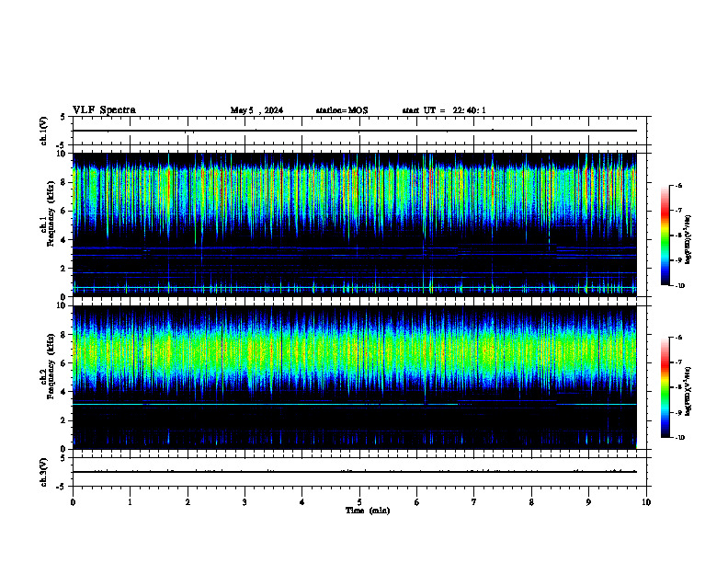The image size is (728, 563).
Task: Click time axis tick label '2'
Action: (x=188, y=502)
